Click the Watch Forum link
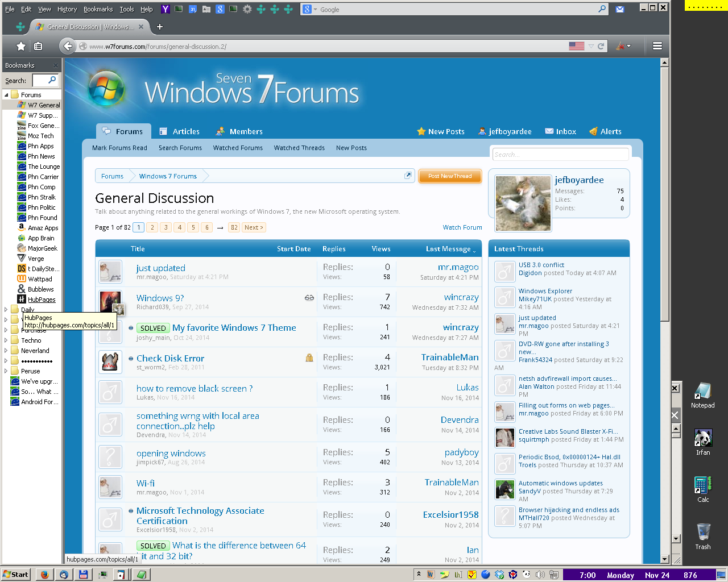The width and height of the screenshot is (728, 582). (462, 227)
